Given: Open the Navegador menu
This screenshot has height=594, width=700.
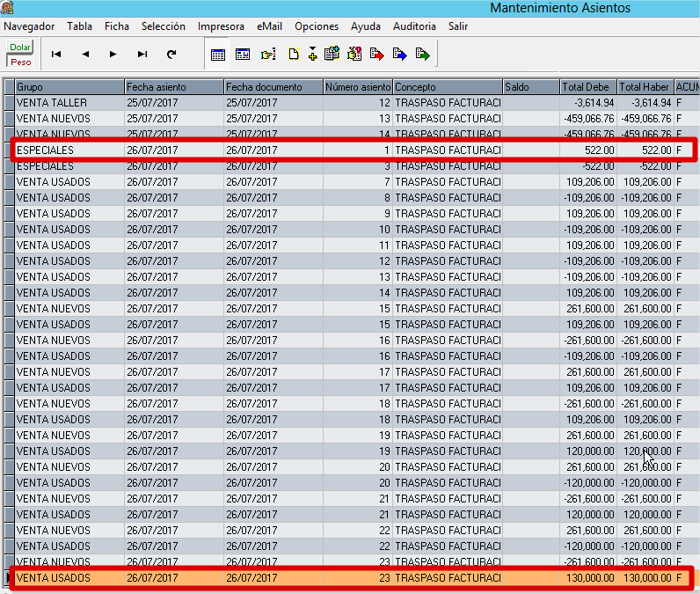Looking at the screenshot, I should click(x=29, y=26).
